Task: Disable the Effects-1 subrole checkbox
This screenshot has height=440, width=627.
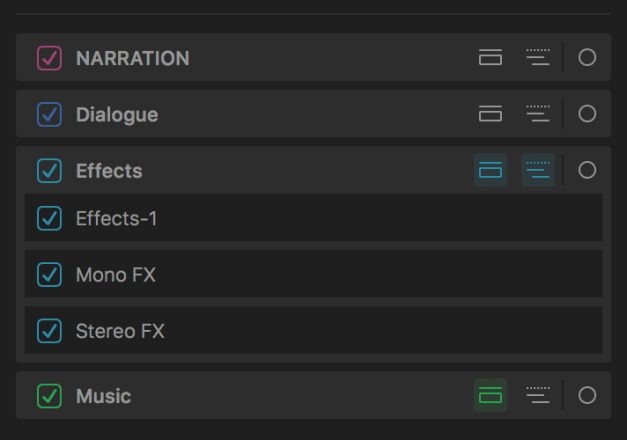Action: pos(49,218)
